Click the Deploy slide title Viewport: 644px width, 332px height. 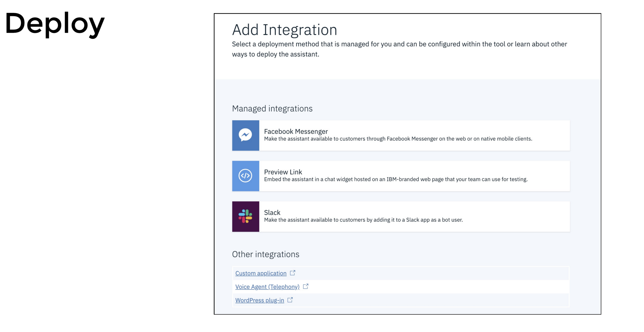[x=55, y=24]
